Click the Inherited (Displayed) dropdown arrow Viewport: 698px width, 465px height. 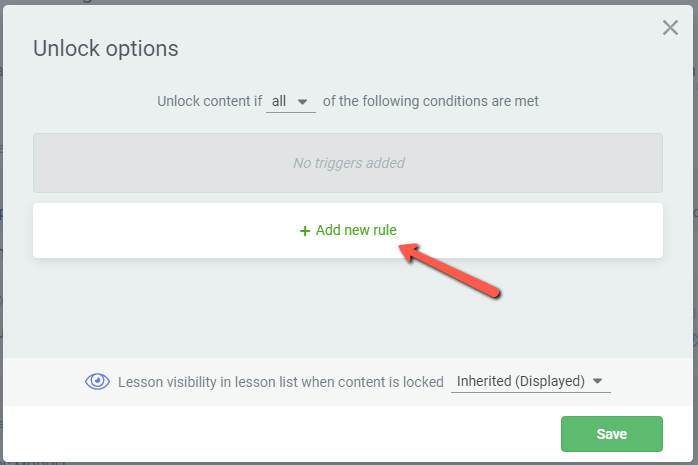click(x=598, y=381)
